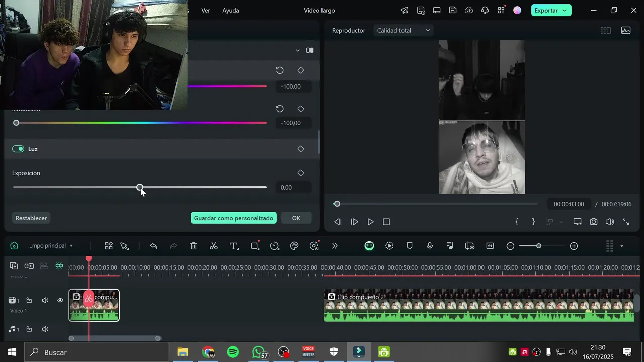Click the Exposición value field 0,00
644x362 pixels.
click(x=294, y=187)
